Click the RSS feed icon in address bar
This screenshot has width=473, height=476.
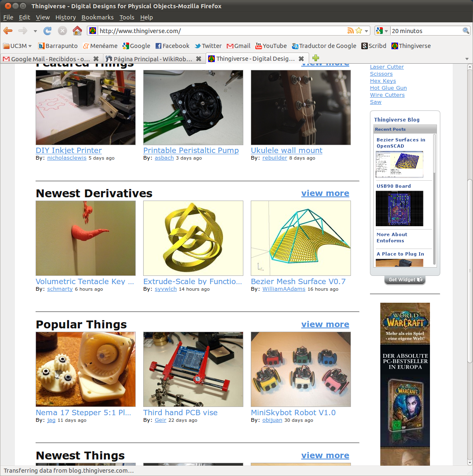pos(351,31)
